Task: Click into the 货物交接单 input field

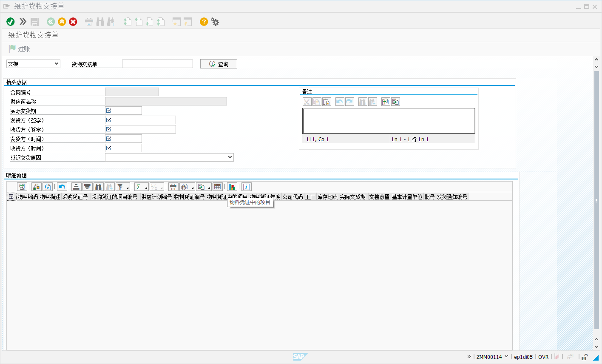Action: pyautogui.click(x=157, y=64)
